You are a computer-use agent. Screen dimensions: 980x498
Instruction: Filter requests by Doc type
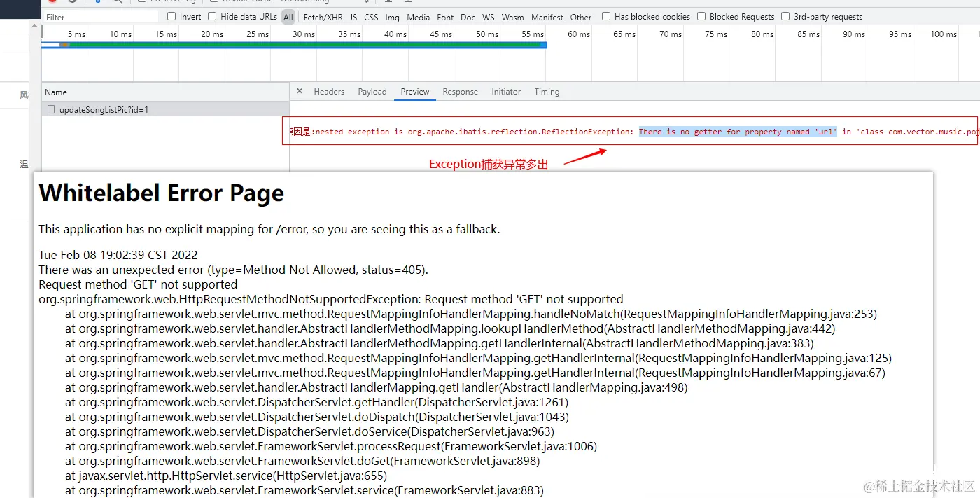point(468,17)
